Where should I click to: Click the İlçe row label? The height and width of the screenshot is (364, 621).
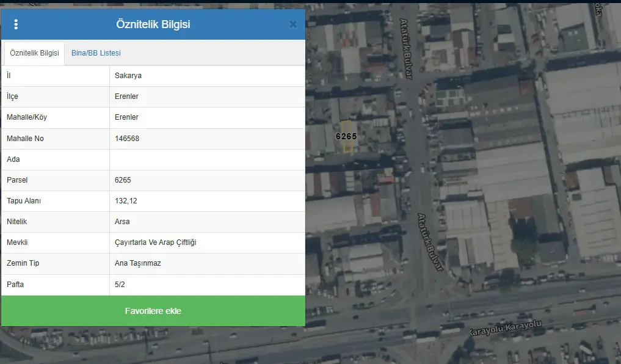12,96
